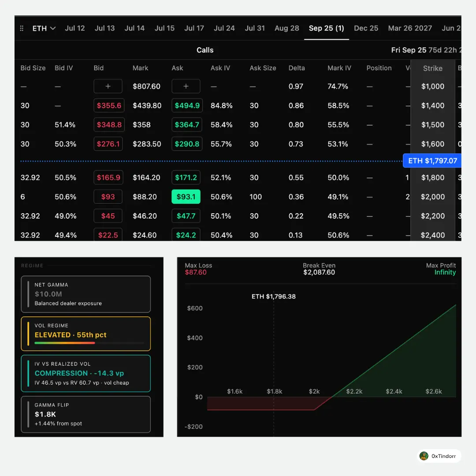Click the $2,200 strike cell
This screenshot has height=476, width=476.
click(433, 216)
